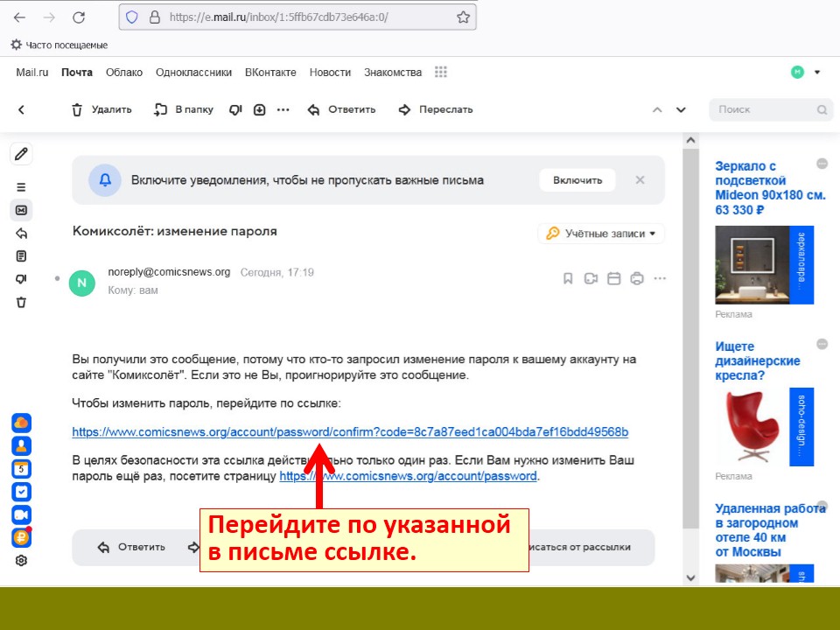This screenshot has width=840, height=630.
Task: Open the Mail.ru portal link
Action: [x=32, y=73]
